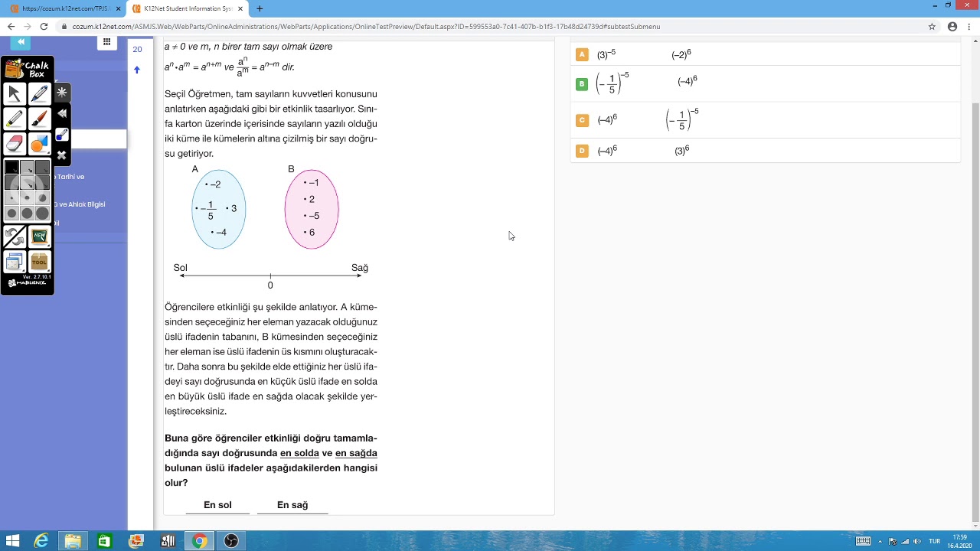The image size is (980, 551).
Task: Open File Explorer from taskbar
Action: [73, 541]
